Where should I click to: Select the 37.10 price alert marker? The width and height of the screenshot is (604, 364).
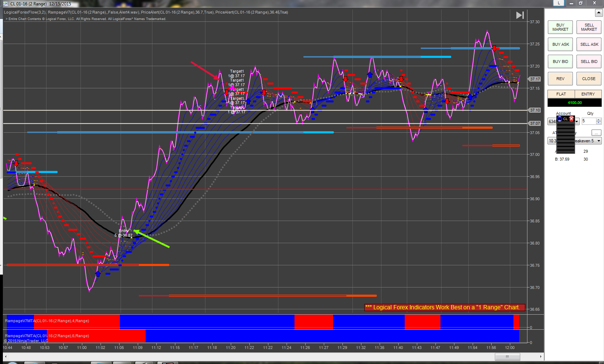(535, 110)
